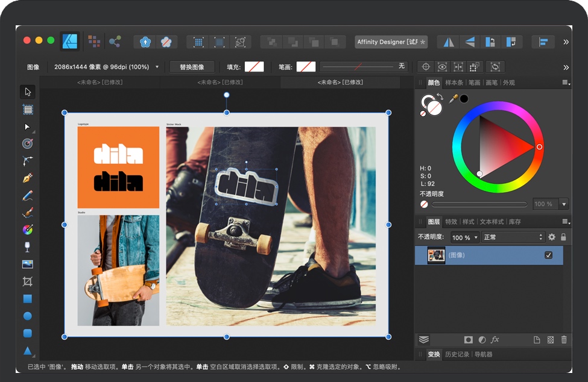Viewport: 588px width, 382px height.
Task: Click the color picker eyedropper icon
Action: (x=453, y=98)
